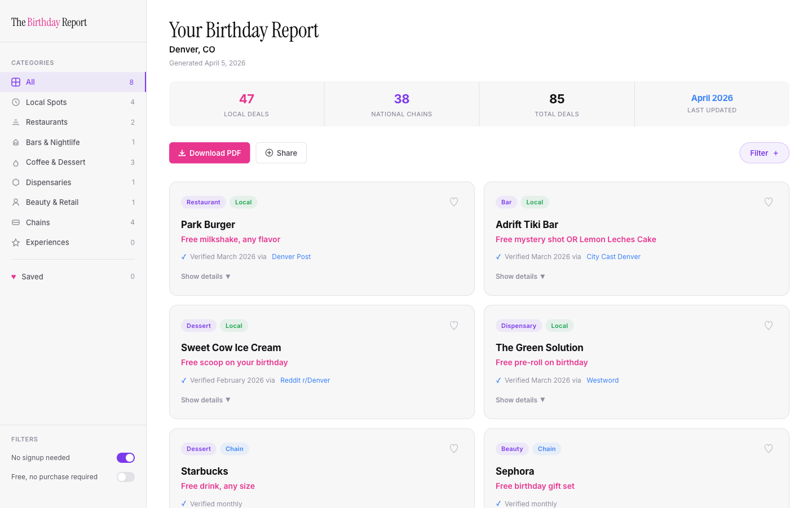Viewport: 812px width, 508px height.
Task: Open Coffee & Dessert category
Action: [x=73, y=162]
